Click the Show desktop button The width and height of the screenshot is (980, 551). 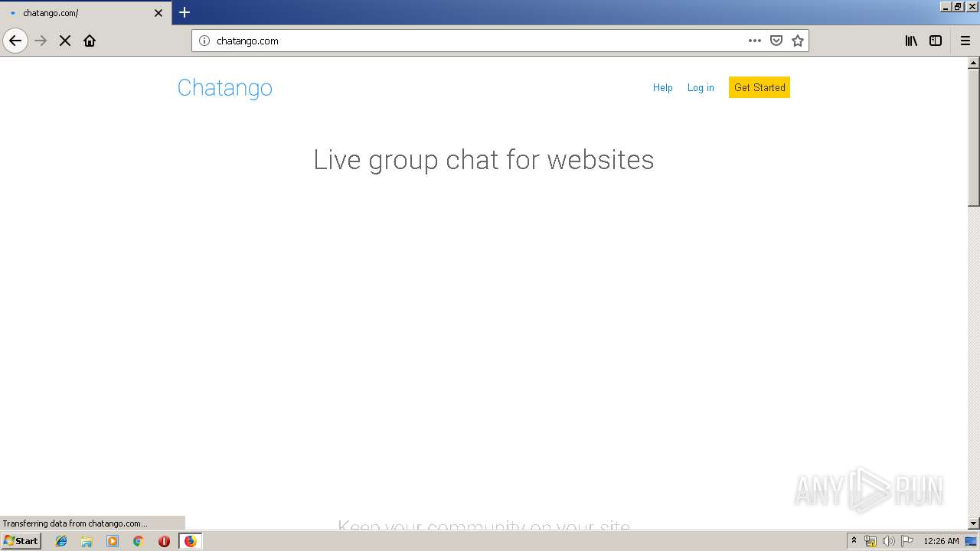pyautogui.click(x=972, y=541)
